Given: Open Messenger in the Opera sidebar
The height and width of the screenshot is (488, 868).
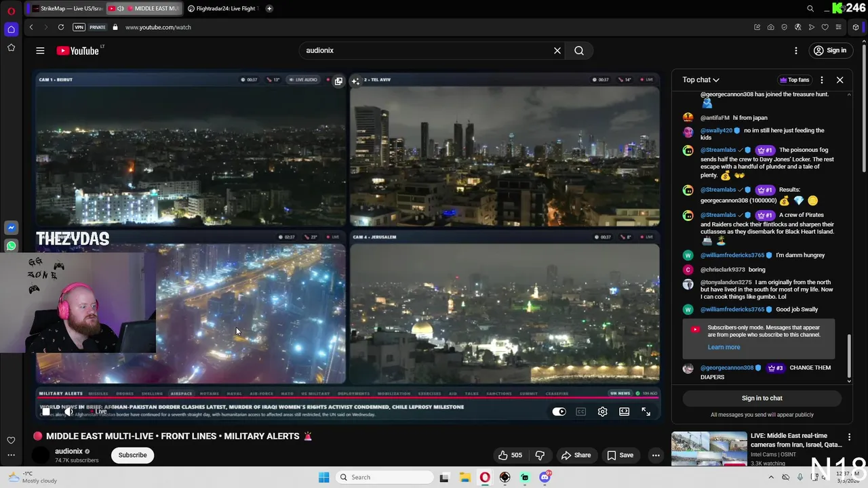Looking at the screenshot, I should [x=11, y=228].
